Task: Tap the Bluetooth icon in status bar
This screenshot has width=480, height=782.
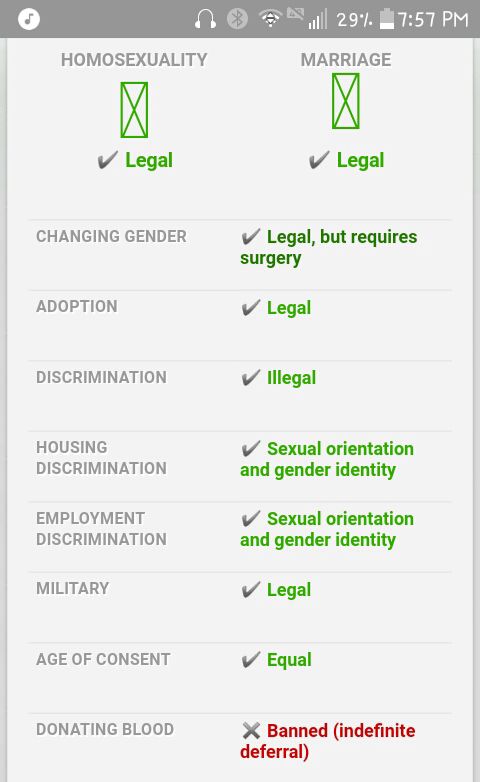Action: [x=238, y=19]
